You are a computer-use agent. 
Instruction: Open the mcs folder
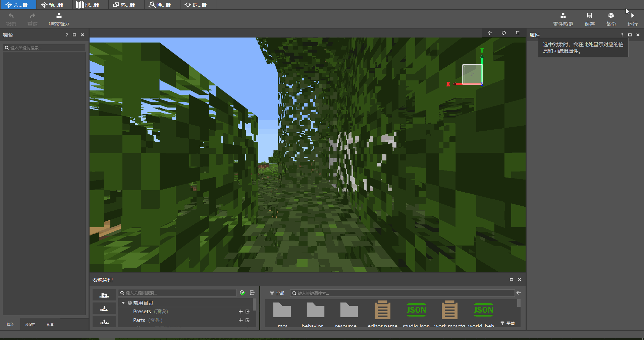[282, 315]
